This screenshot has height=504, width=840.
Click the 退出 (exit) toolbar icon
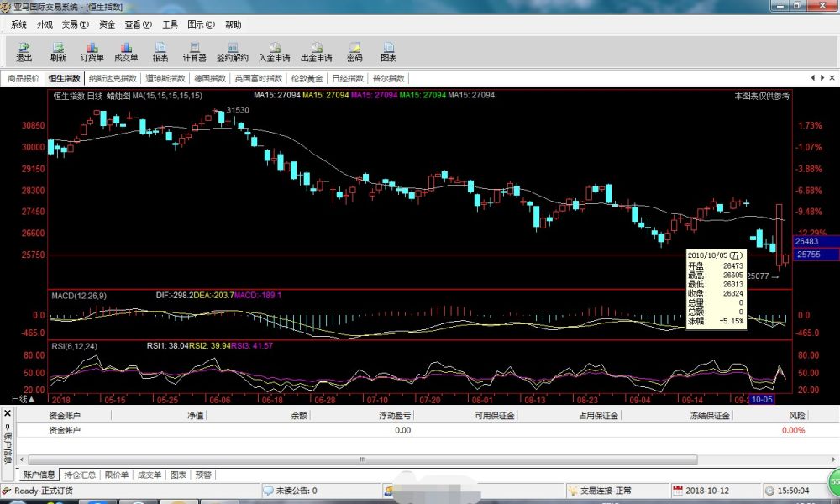click(24, 52)
